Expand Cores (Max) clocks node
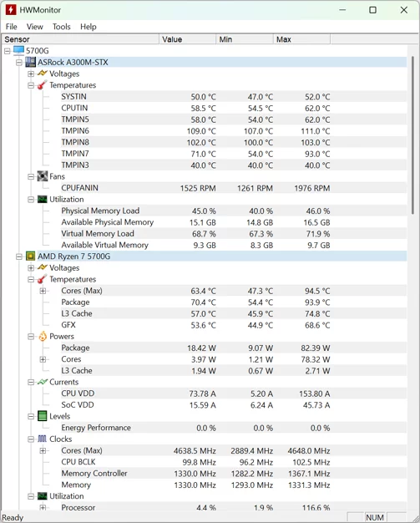 point(43,450)
